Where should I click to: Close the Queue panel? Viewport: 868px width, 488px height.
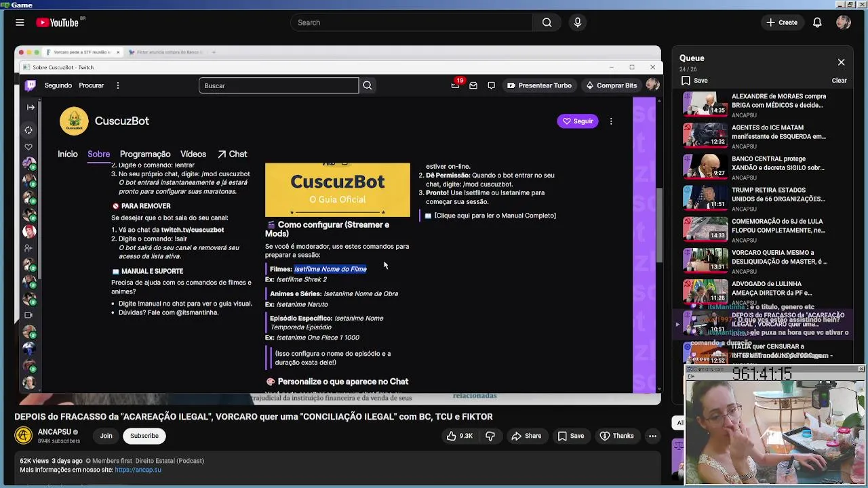point(841,62)
